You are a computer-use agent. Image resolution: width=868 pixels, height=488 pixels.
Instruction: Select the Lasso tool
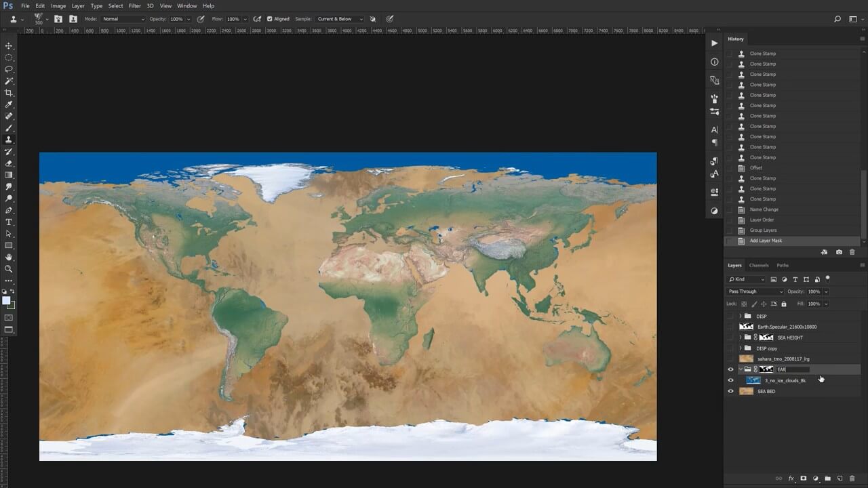click(x=9, y=69)
